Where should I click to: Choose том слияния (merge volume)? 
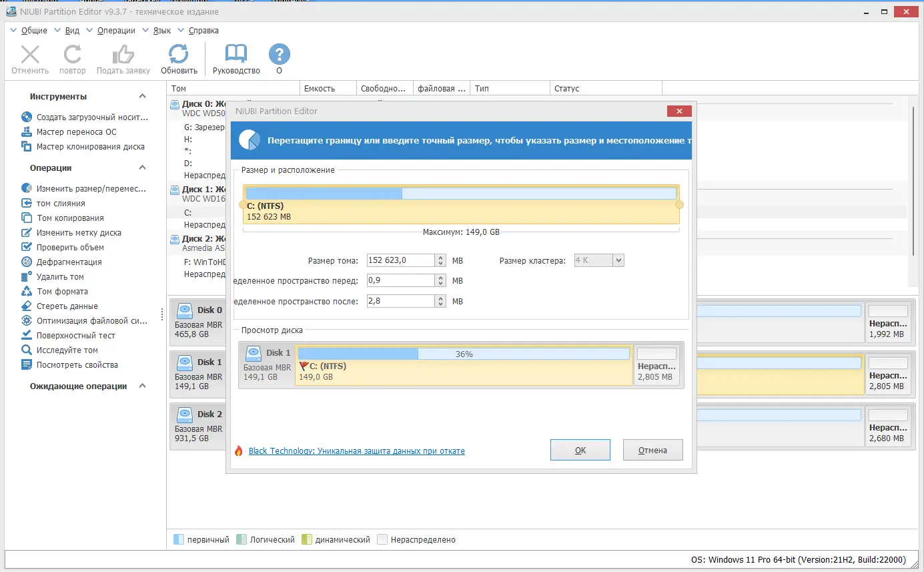click(x=53, y=204)
